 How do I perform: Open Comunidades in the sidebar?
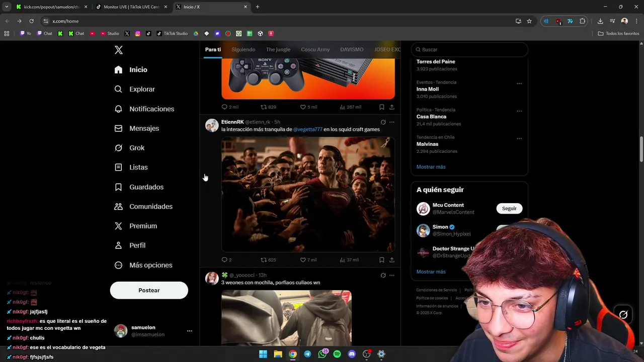pyautogui.click(x=143, y=207)
